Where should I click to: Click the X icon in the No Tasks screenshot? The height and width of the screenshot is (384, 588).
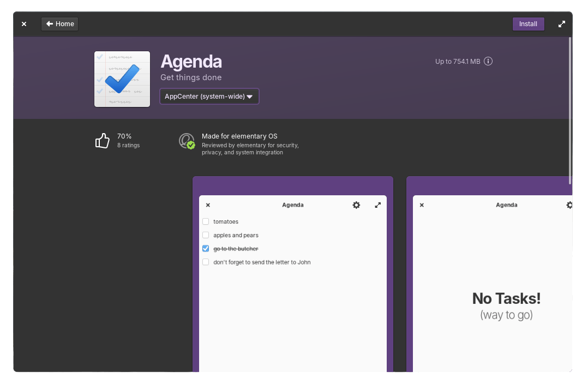(422, 205)
